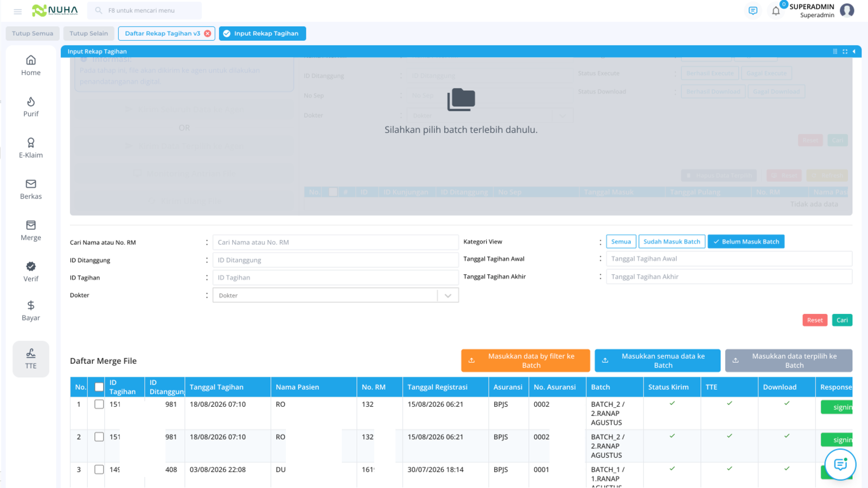Switch to Input Rekap Tagihan tab
The width and height of the screenshot is (868, 488).
point(262,34)
